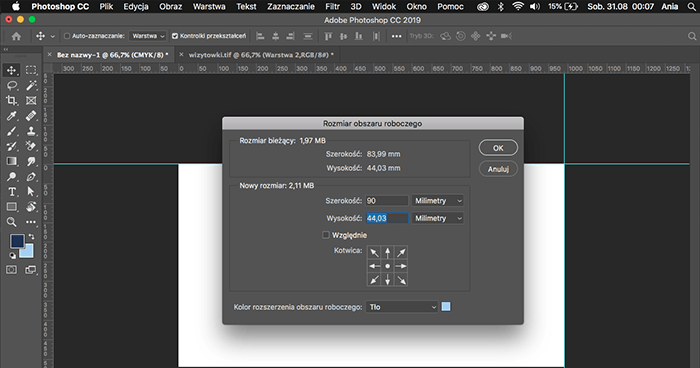The height and width of the screenshot is (368, 700).
Task: Select the Move tool in the toolbox
Action: 11,70
